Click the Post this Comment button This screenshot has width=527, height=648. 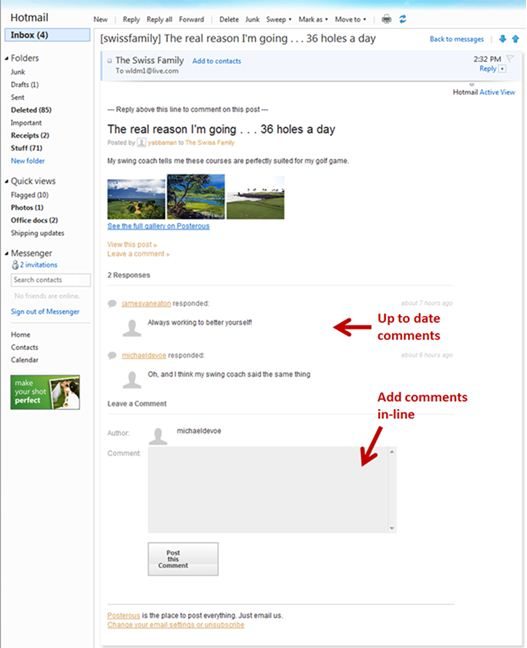pos(183,559)
